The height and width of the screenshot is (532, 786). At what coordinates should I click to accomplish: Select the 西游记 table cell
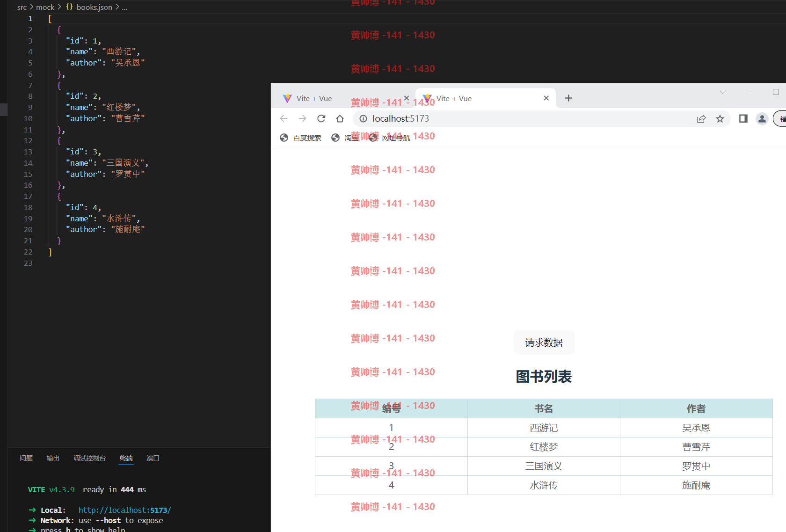544,428
